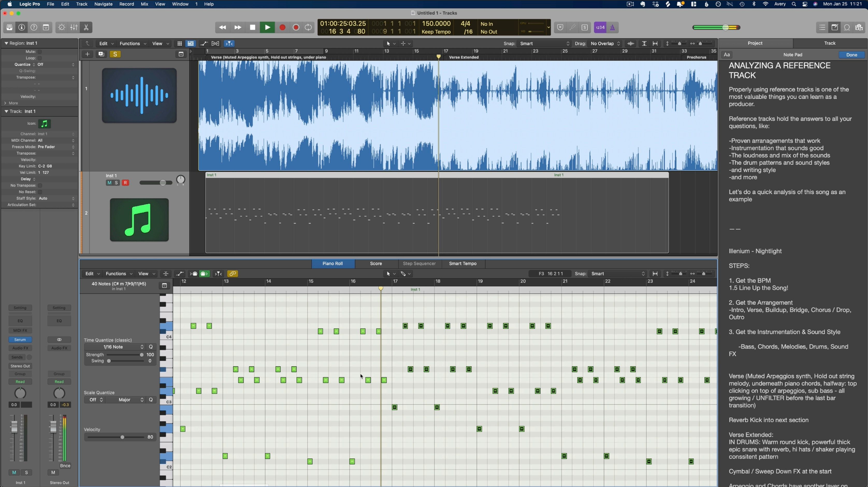868x487 pixels.
Task: Click the Record button in transport
Action: coord(282,27)
